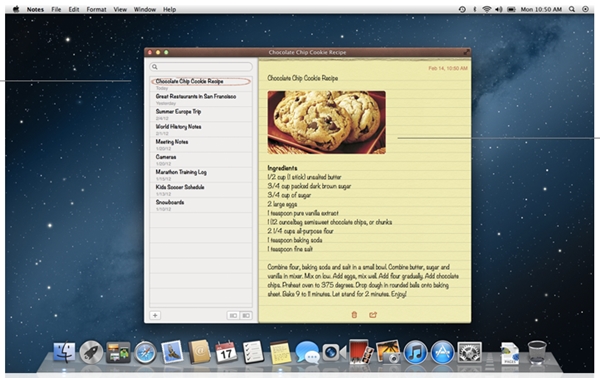Viewport: 600px width, 378px height.
Task: Open the share icon below the note
Action: point(373,314)
